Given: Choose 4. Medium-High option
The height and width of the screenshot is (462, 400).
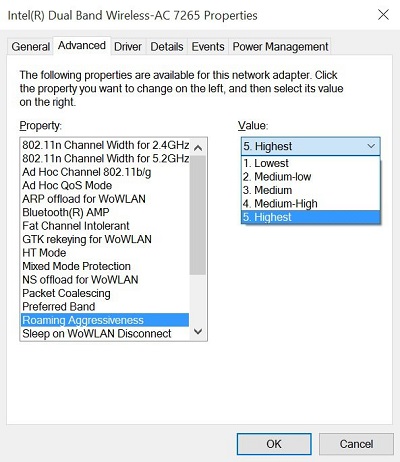Looking at the screenshot, I should click(310, 204).
